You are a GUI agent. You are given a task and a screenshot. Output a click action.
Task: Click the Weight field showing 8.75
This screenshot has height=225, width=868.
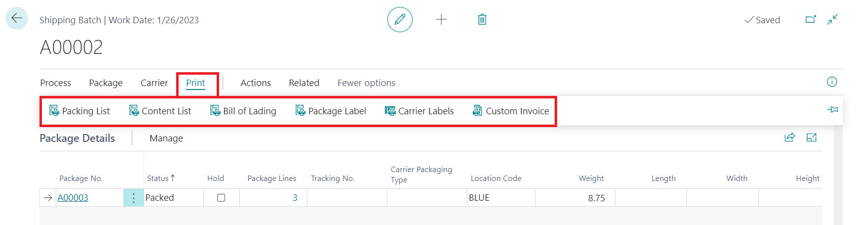[x=575, y=198]
